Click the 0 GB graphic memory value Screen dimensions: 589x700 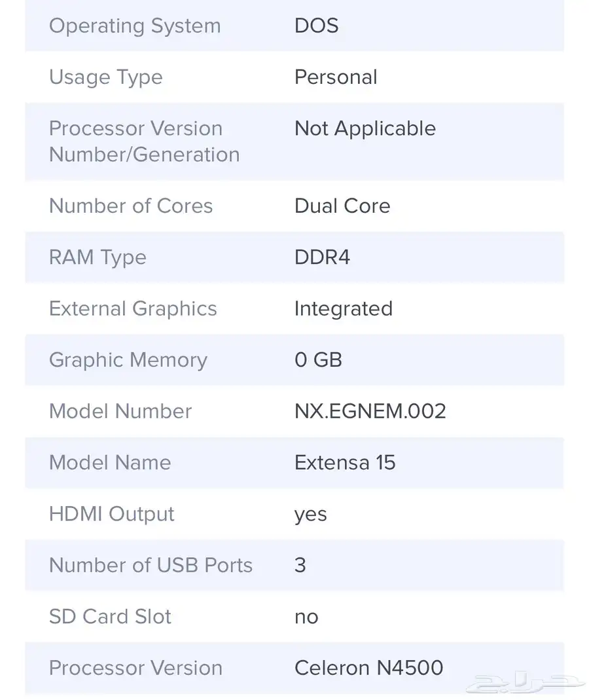(318, 359)
